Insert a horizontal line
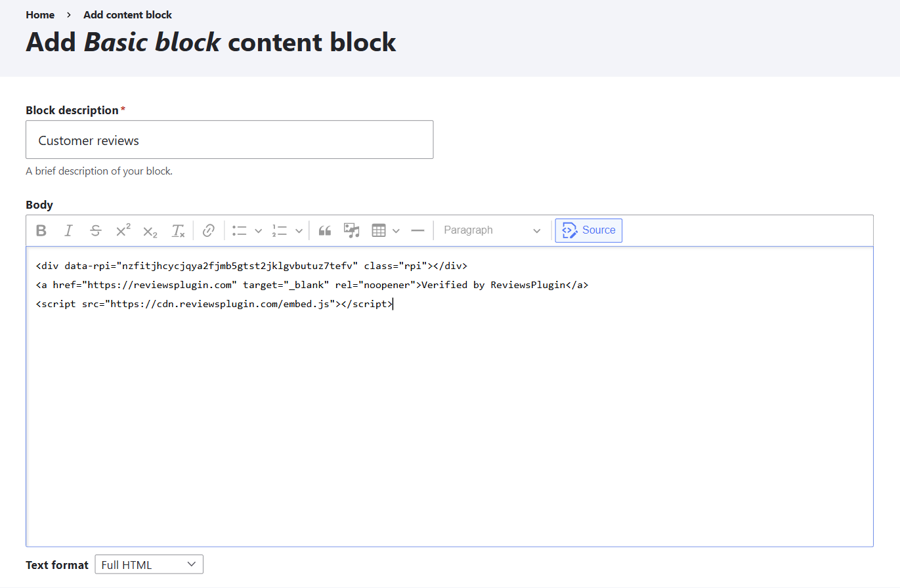 click(x=418, y=230)
